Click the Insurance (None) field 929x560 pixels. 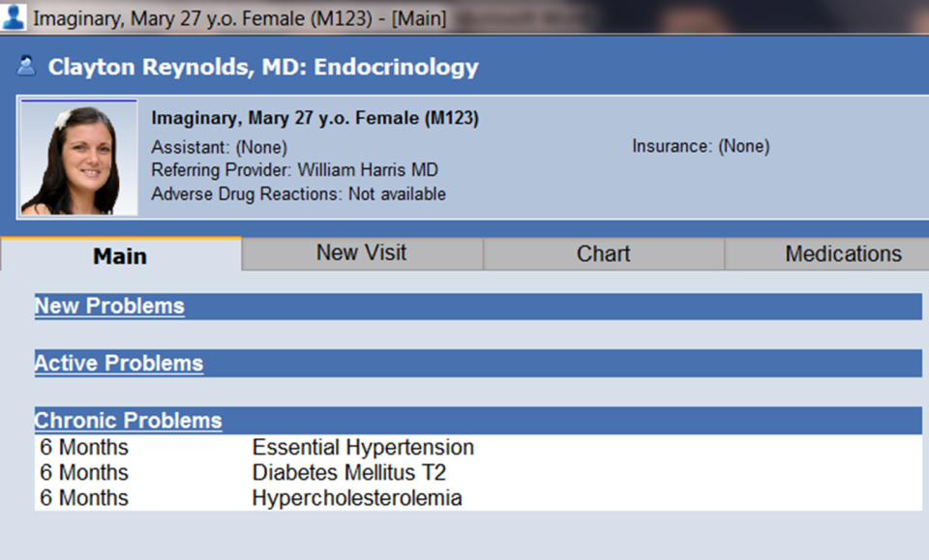[701, 147]
